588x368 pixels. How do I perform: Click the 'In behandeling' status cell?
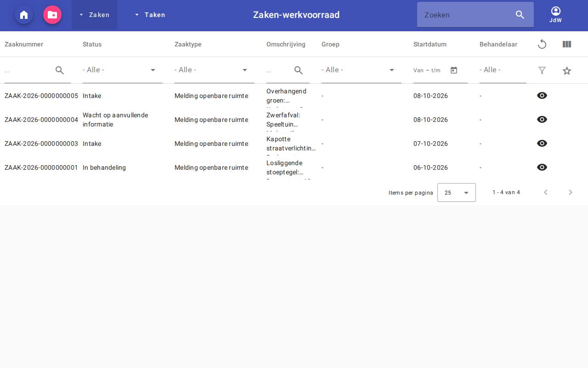pos(104,167)
